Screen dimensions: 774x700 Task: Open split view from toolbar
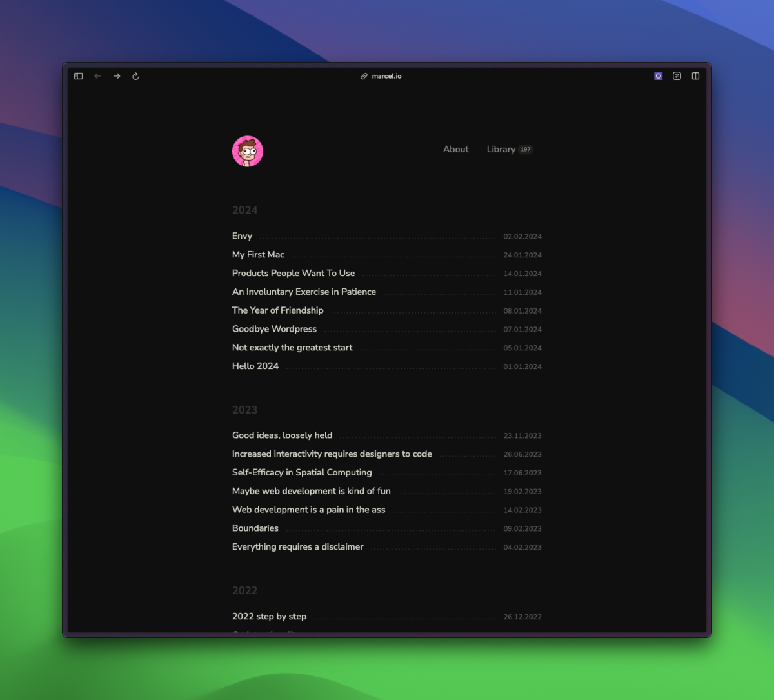coord(695,76)
